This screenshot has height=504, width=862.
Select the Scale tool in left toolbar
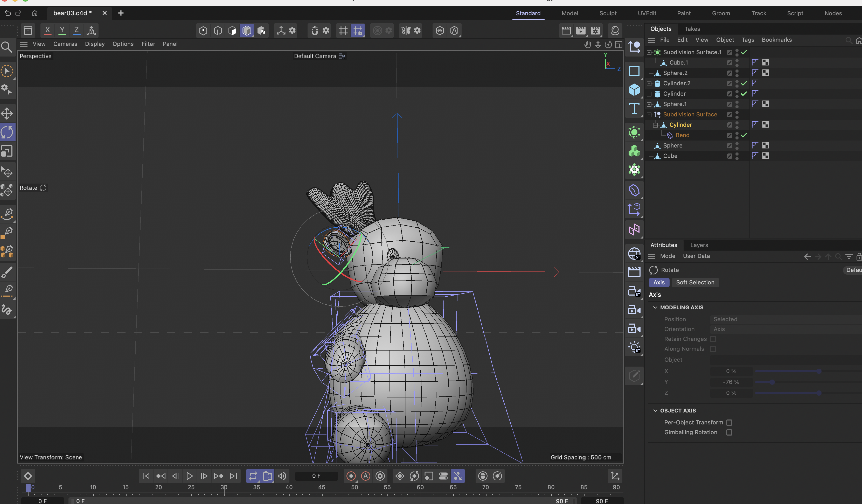pyautogui.click(x=7, y=151)
